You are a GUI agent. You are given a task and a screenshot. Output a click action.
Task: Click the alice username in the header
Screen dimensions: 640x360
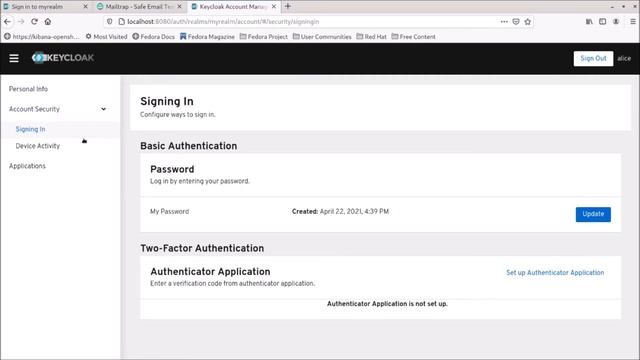click(624, 58)
